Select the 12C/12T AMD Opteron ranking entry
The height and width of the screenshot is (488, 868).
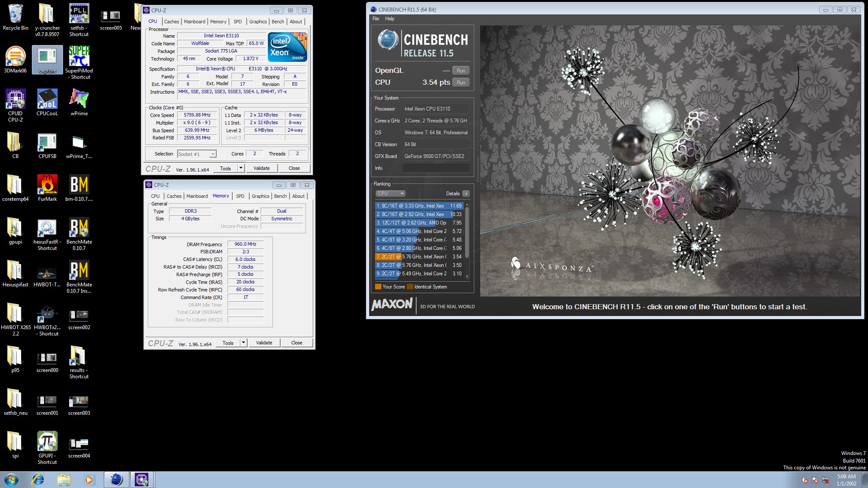419,223
